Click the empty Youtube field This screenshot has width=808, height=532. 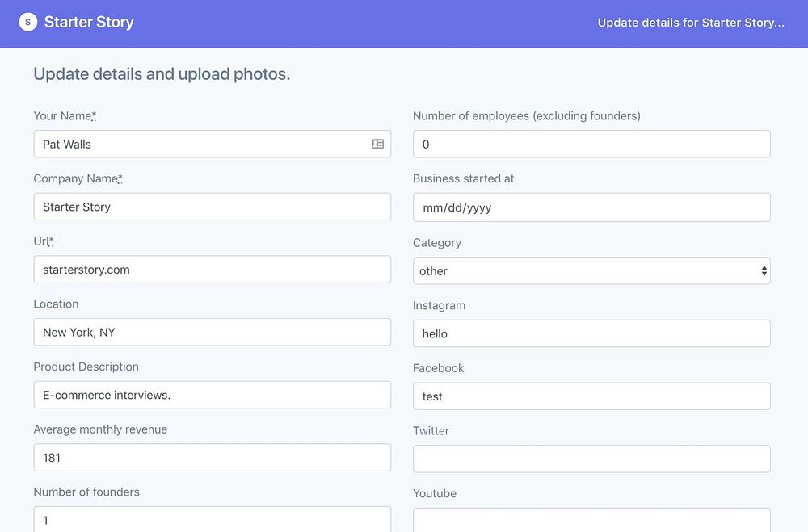(591, 520)
